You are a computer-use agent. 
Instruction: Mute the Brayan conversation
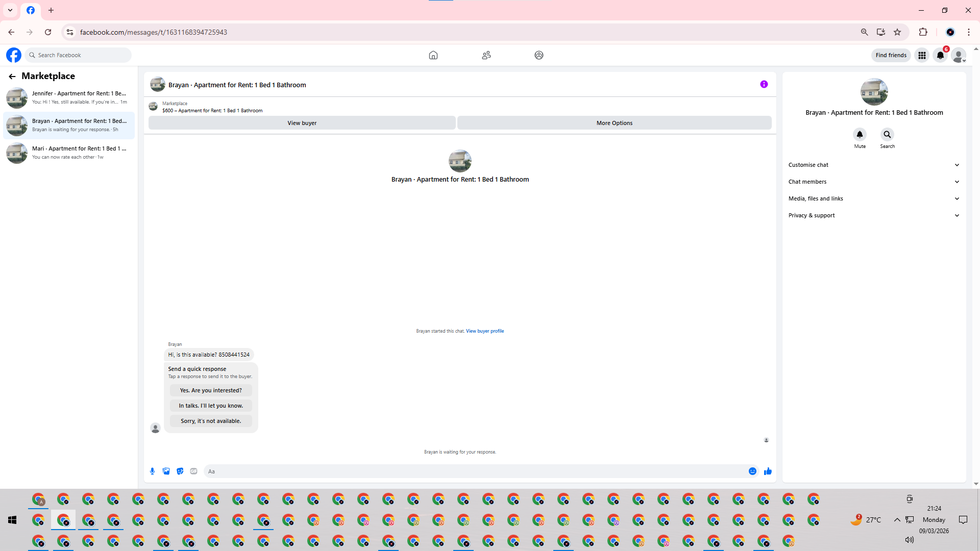click(860, 135)
